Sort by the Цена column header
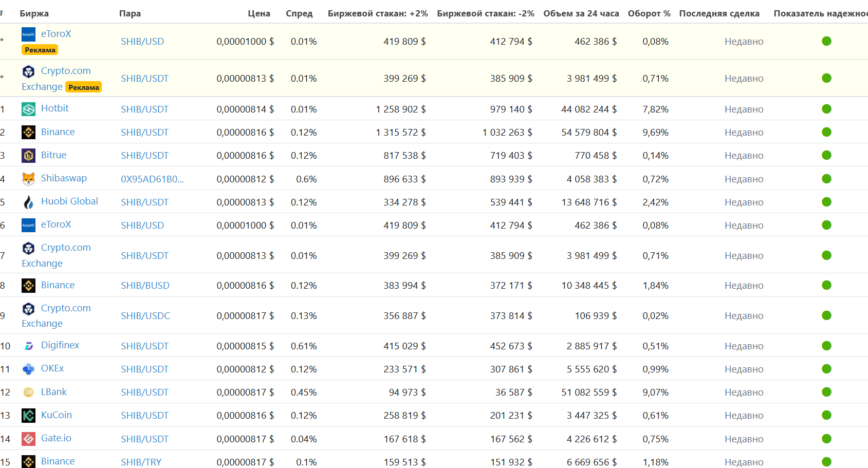The image size is (868, 468). click(259, 13)
